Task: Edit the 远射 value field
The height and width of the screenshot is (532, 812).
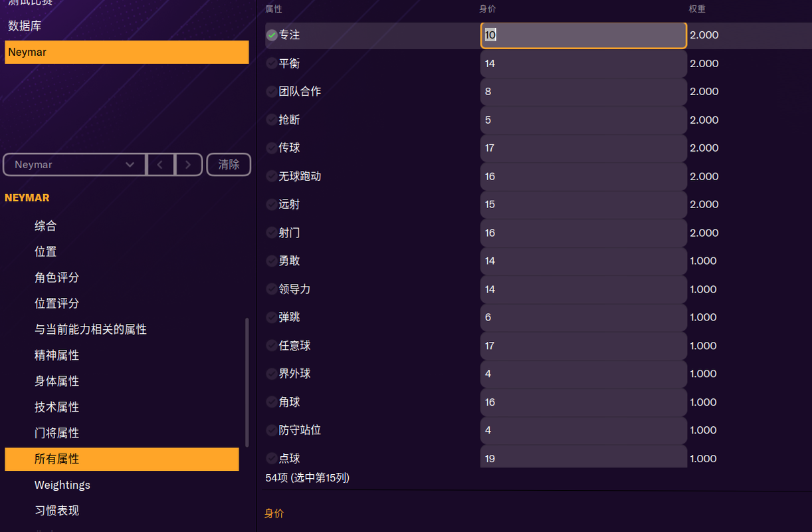Action: (583, 205)
